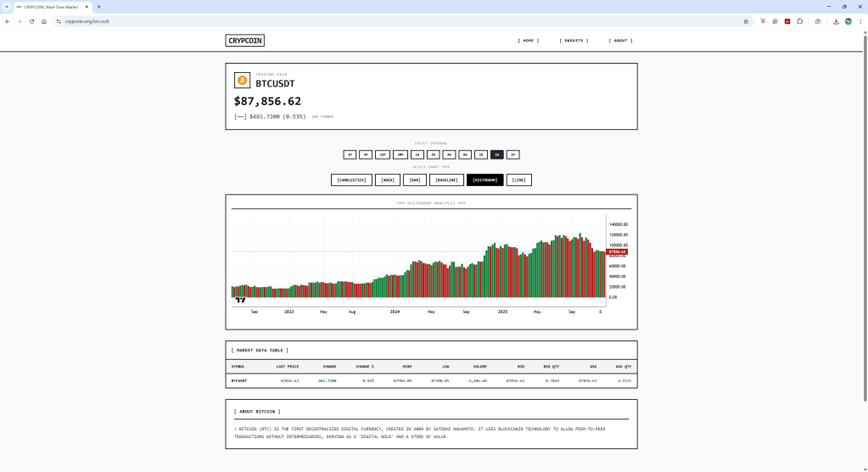
Task: Expand the tab search dropdown
Action: coord(7,6)
